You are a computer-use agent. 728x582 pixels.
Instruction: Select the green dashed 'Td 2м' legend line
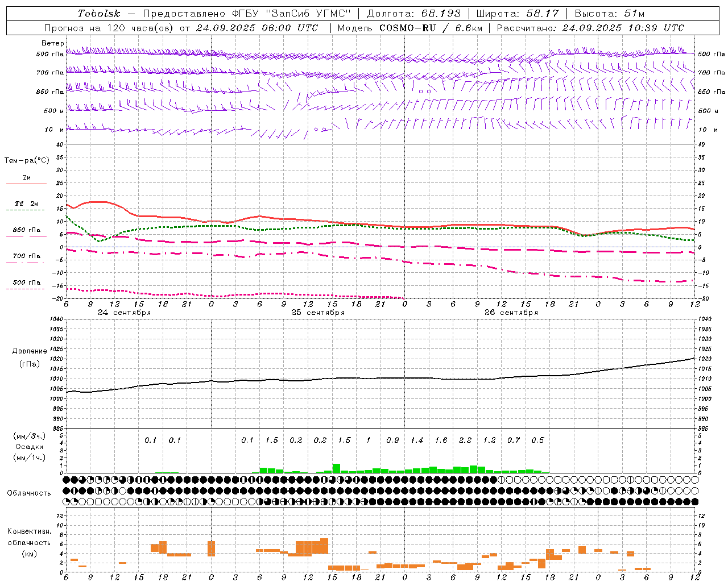coord(26,210)
